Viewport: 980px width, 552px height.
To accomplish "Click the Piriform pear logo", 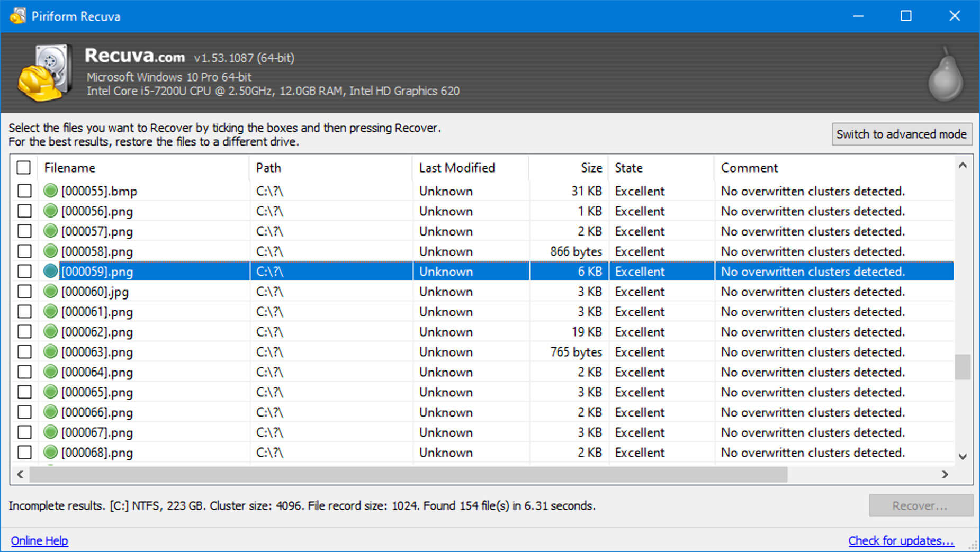I will [x=946, y=74].
